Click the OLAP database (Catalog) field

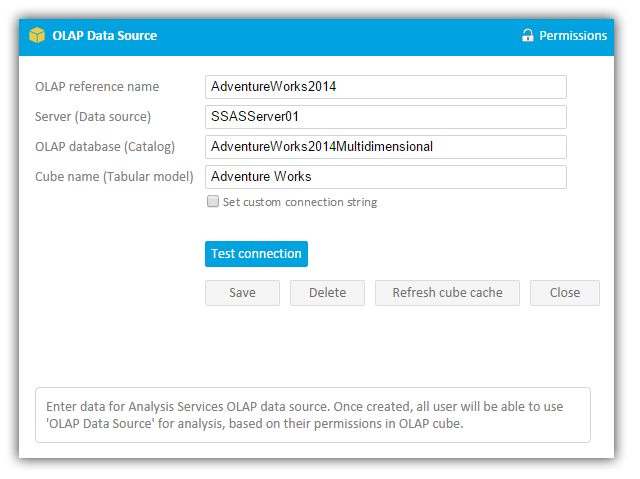(x=386, y=146)
